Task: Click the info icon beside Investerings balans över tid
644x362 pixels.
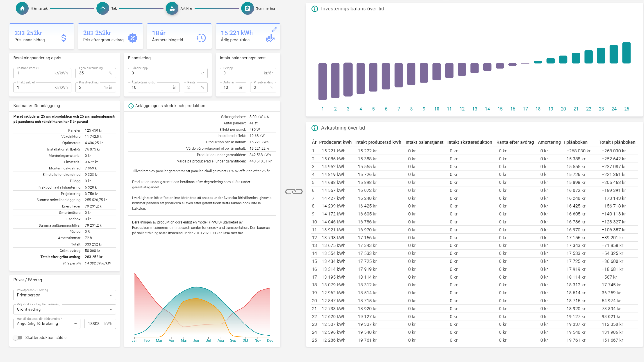Action: click(314, 9)
